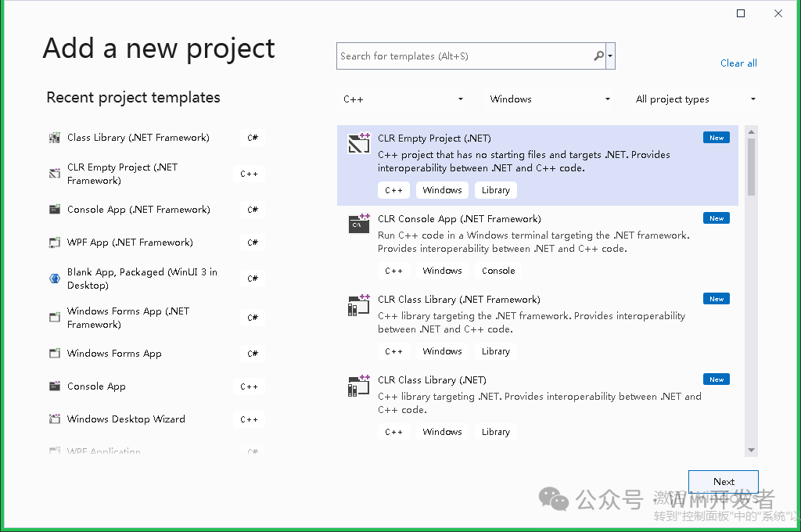
Task: Click C# label beside WPF App
Action: 253,243
